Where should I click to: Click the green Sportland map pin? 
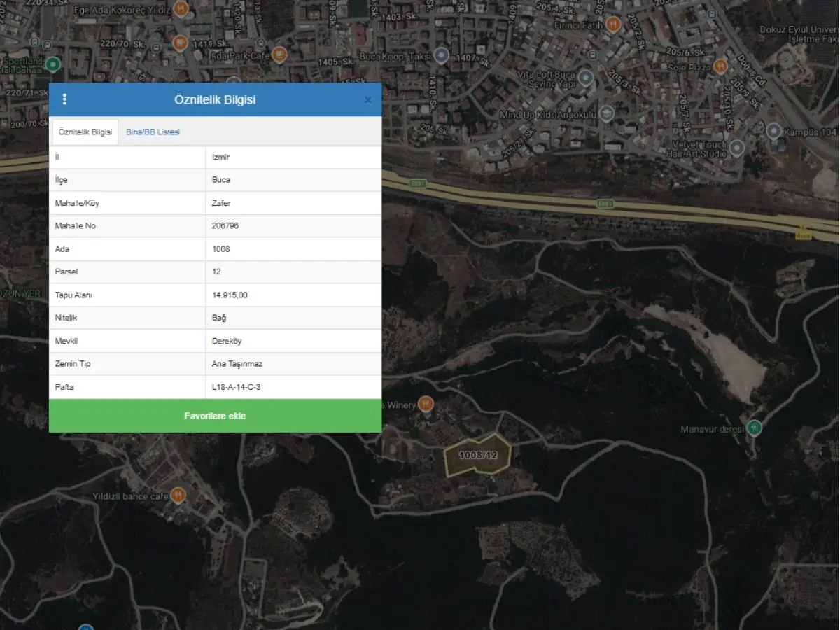[x=52, y=64]
